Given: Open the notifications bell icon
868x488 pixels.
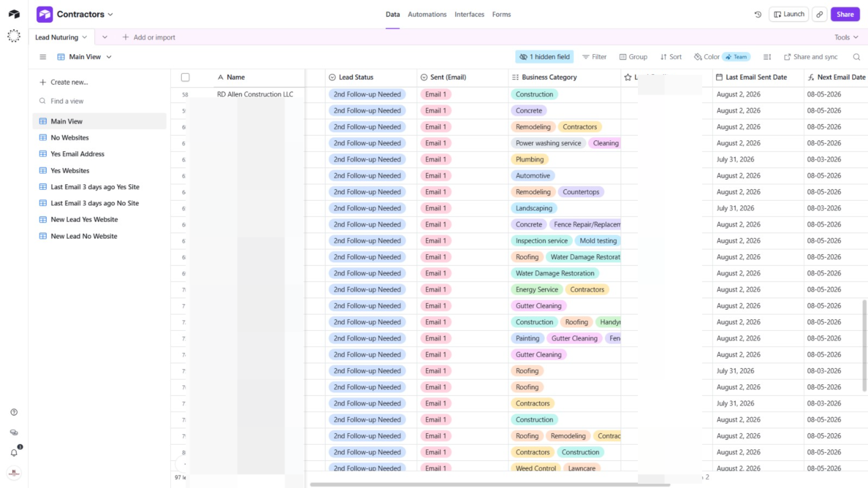Looking at the screenshot, I should point(14,453).
